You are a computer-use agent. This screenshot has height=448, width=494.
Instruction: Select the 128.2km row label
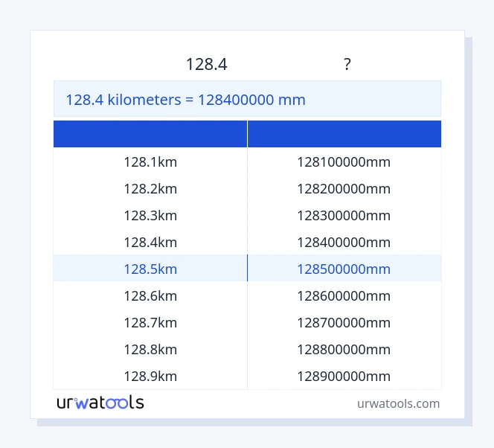(150, 189)
